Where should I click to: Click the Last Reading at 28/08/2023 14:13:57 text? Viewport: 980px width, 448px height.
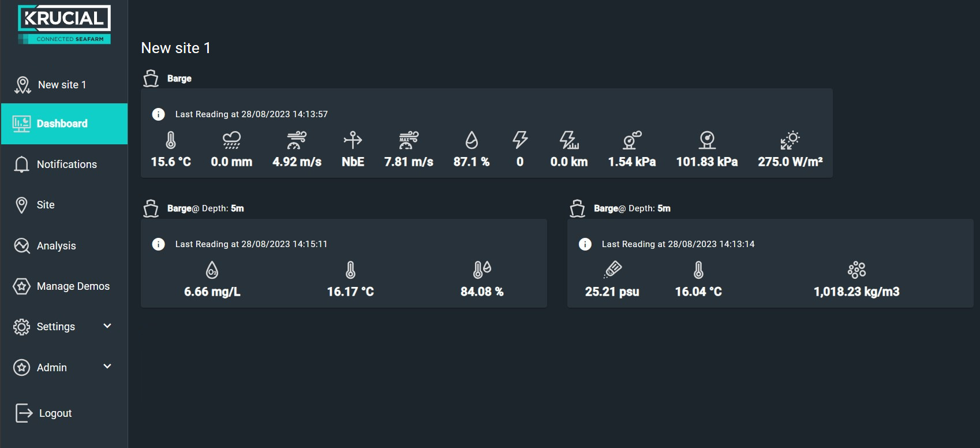click(x=252, y=114)
